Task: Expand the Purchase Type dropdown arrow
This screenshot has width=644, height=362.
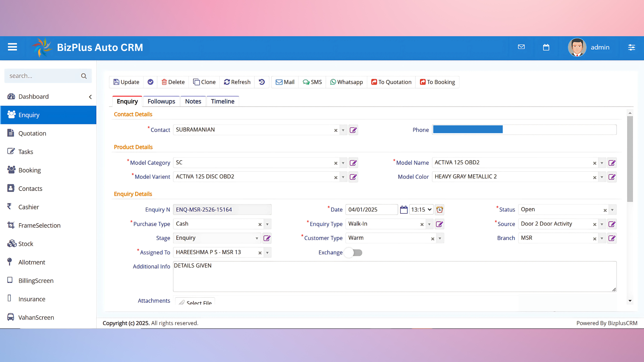Action: tap(267, 224)
